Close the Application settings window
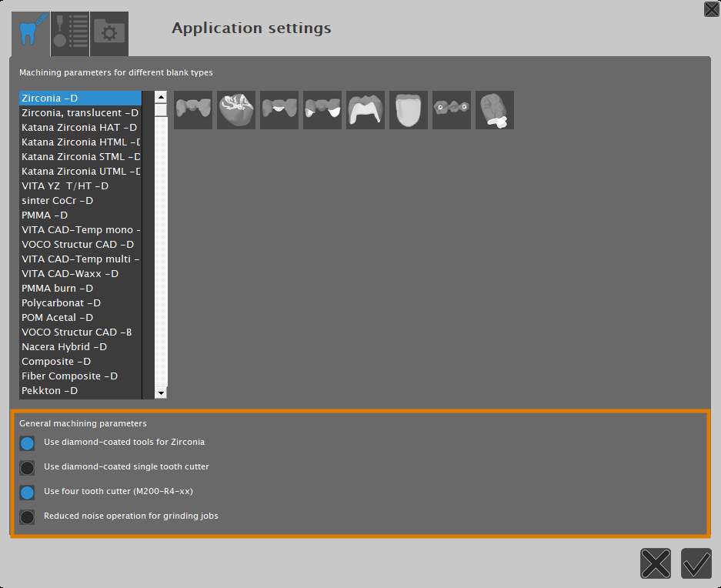 tap(711, 9)
